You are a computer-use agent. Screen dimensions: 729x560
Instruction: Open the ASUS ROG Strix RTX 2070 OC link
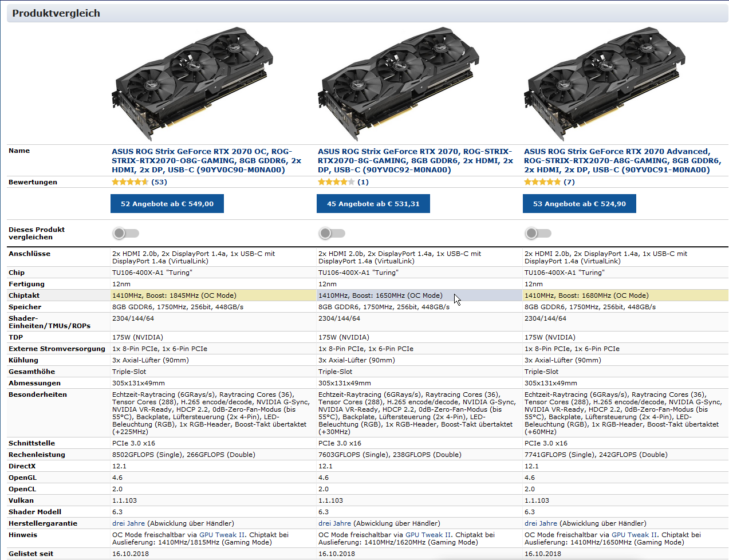pos(207,161)
